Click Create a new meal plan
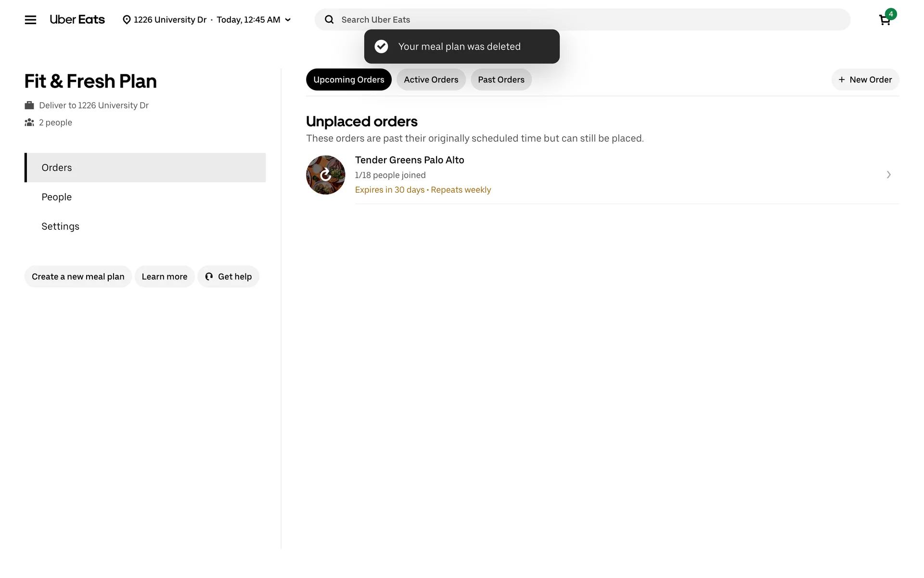The image size is (924, 578). coord(78,276)
